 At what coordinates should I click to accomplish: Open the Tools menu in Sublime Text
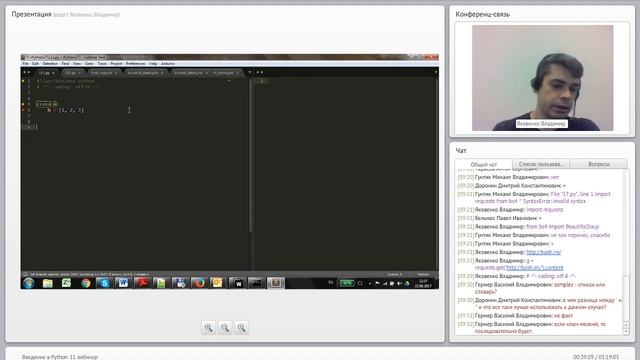tap(102, 64)
